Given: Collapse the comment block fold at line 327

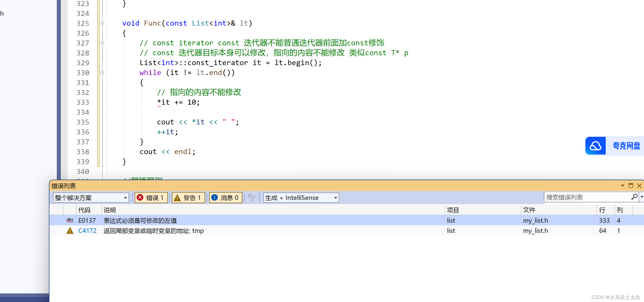Looking at the screenshot, I should coord(102,43).
